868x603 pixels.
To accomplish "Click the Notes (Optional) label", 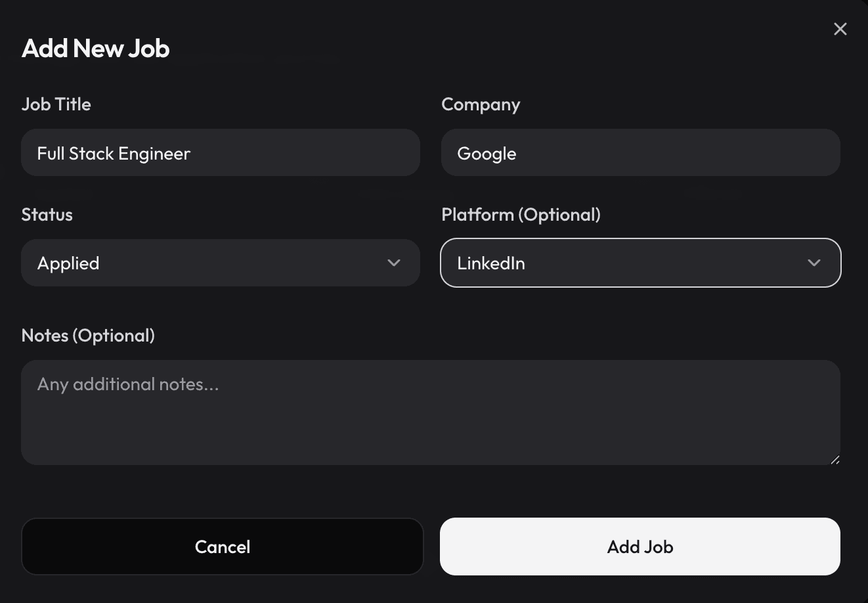I will pos(88,335).
